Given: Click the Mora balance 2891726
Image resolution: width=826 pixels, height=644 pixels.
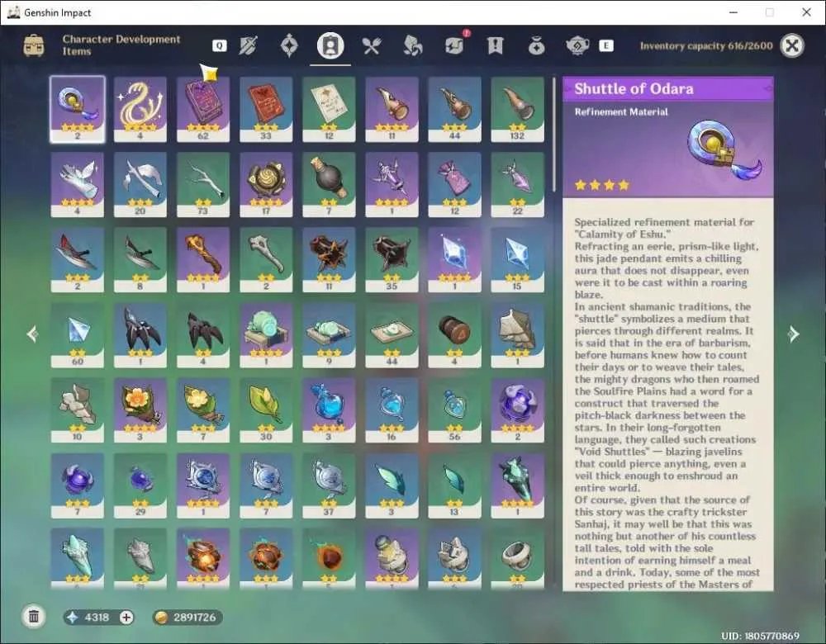Looking at the screenshot, I should [187, 617].
